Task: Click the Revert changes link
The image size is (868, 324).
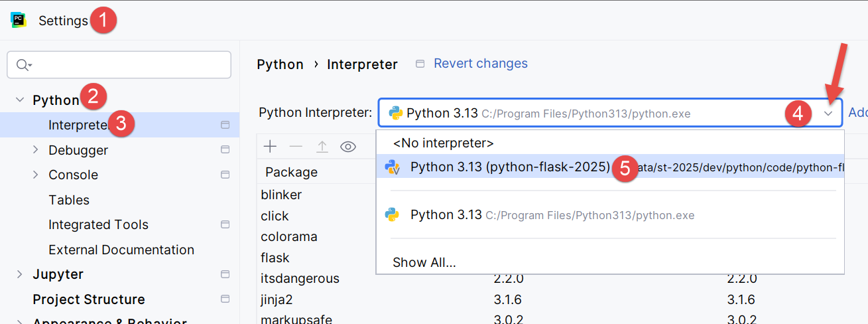Action: pos(480,64)
